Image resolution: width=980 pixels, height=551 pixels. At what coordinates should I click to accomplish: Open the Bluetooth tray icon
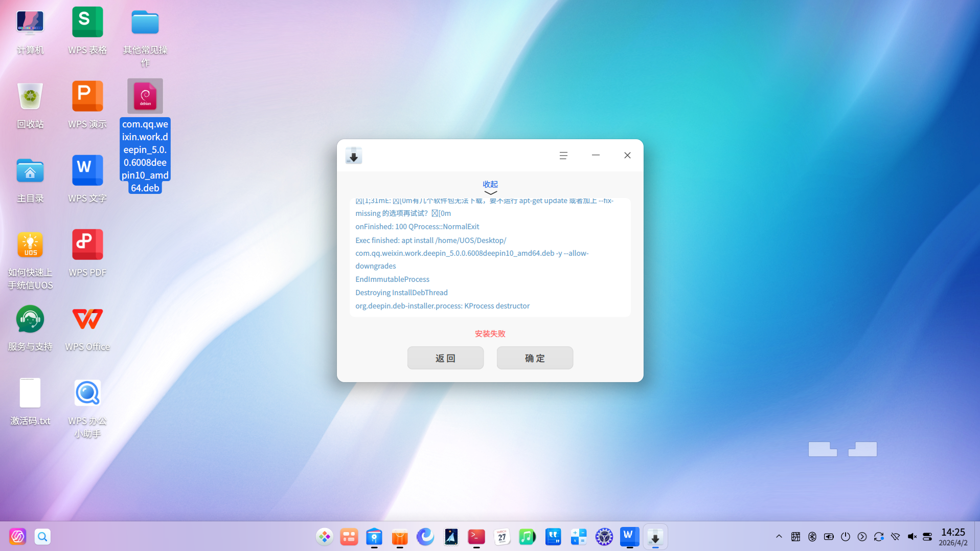click(x=812, y=536)
